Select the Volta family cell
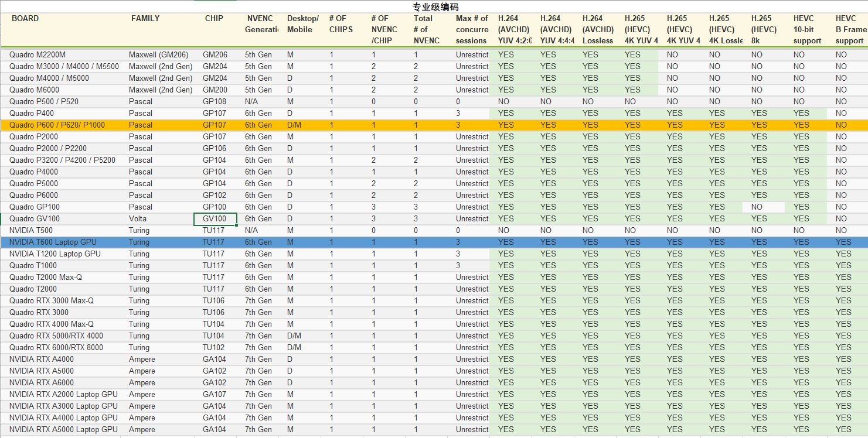868x438 pixels. (158, 218)
